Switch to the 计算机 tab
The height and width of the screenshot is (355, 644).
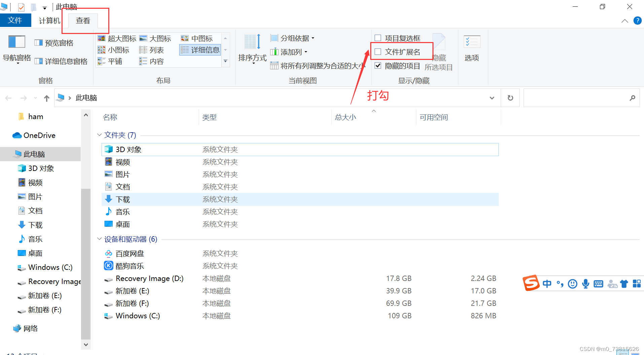[49, 20]
